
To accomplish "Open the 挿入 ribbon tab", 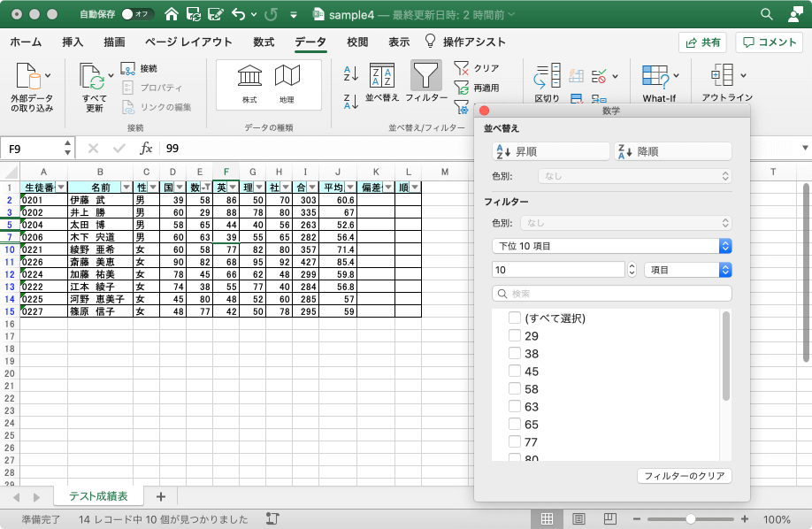I will 73,42.
